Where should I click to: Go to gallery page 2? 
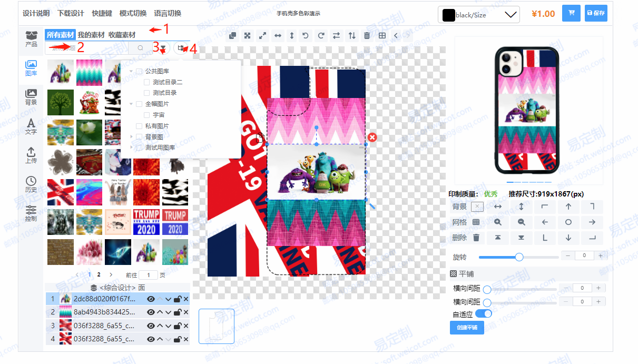click(x=99, y=274)
